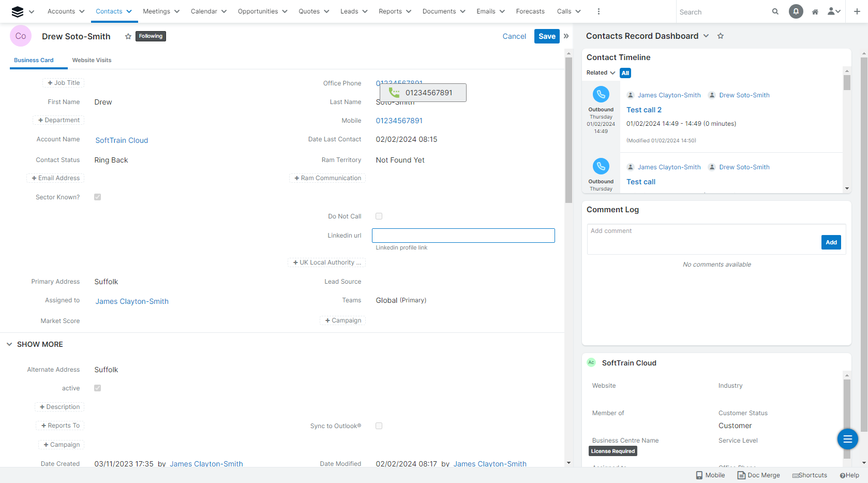This screenshot has height=483, width=868.
Task: Click the Test call 2 phone icon
Action: (x=601, y=94)
